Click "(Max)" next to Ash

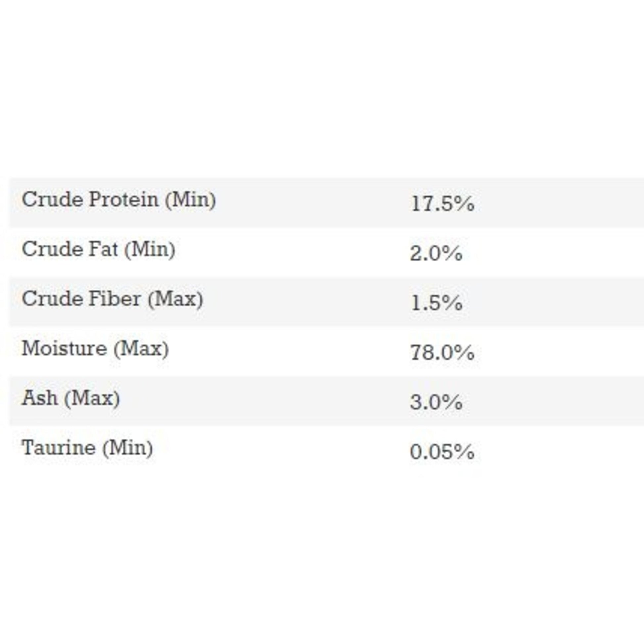click(92, 399)
